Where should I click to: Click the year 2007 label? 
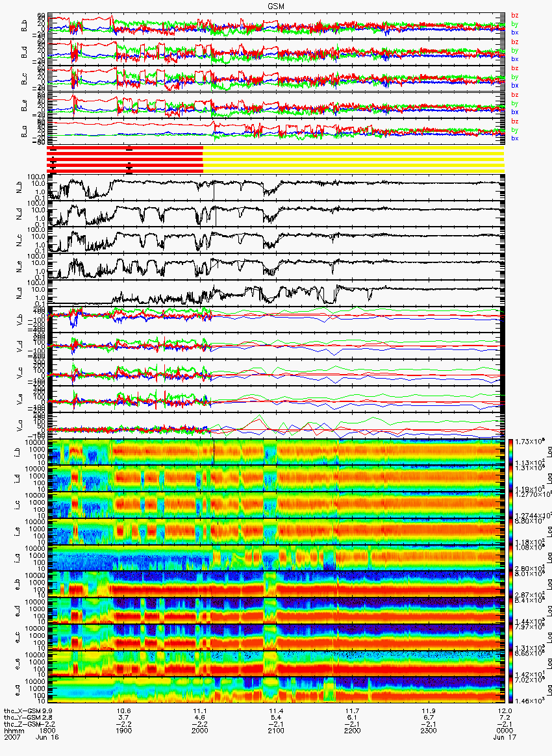[11, 737]
